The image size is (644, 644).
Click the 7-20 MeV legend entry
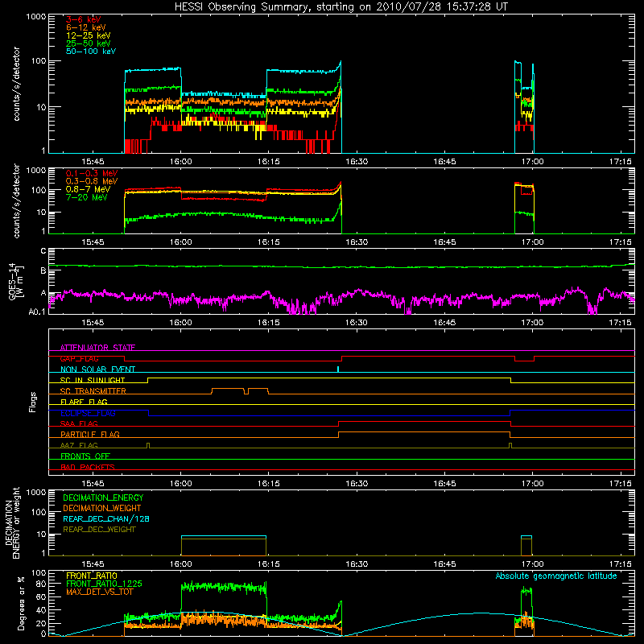tap(87, 197)
